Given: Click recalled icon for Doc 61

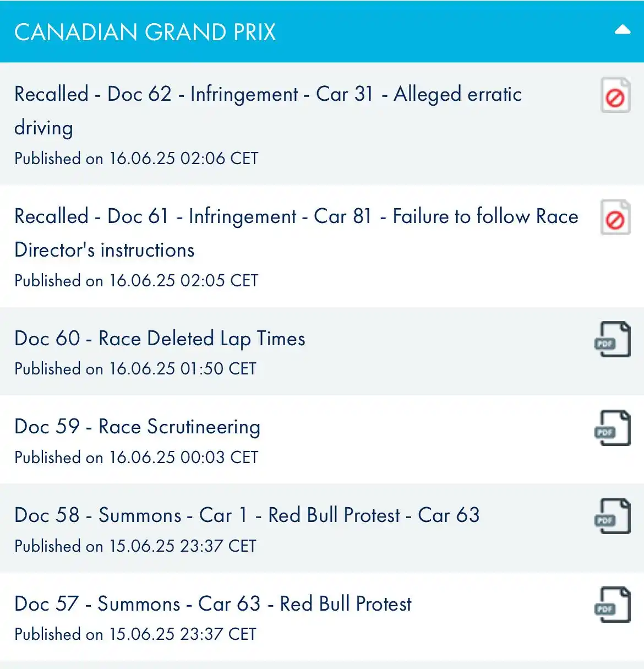Looking at the screenshot, I should [615, 217].
